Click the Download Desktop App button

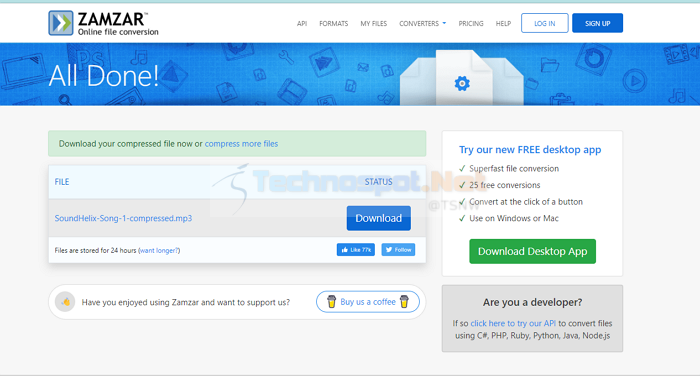click(x=532, y=251)
